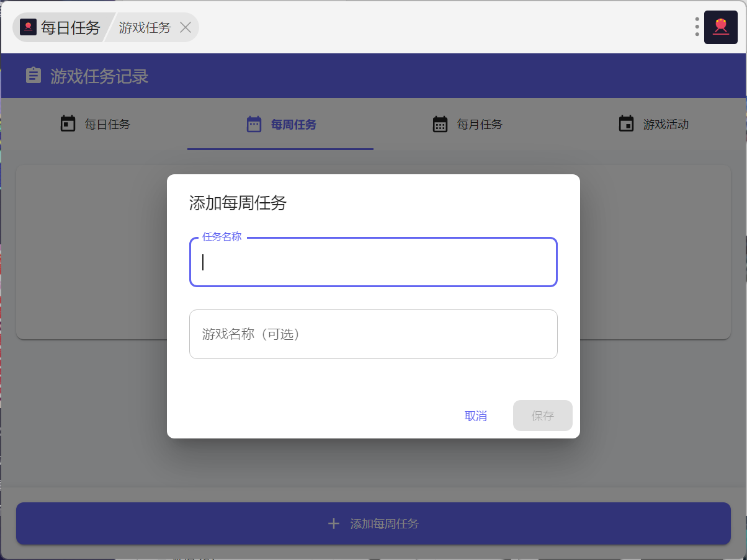Click the 每日任务 app logo icon
This screenshot has width=747, height=560.
tap(28, 27)
